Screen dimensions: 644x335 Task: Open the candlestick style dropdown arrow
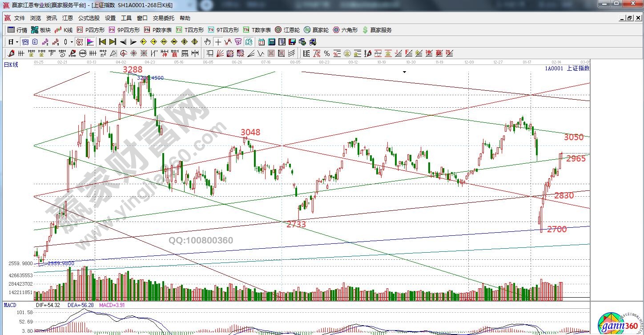point(72,42)
